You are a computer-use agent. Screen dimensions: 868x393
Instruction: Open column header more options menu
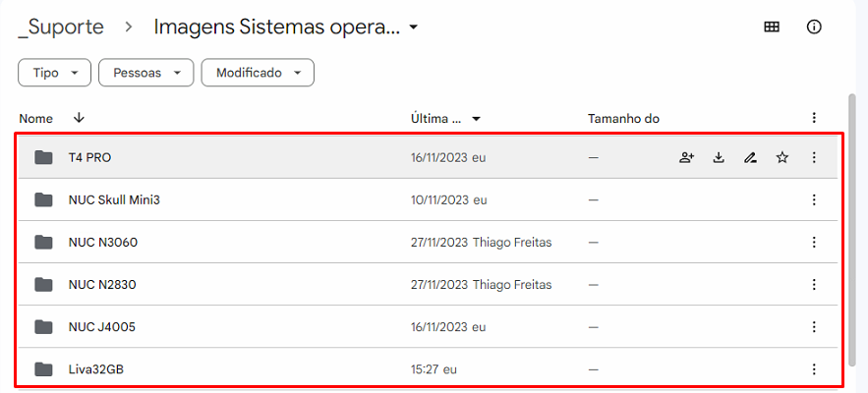pos(814,117)
